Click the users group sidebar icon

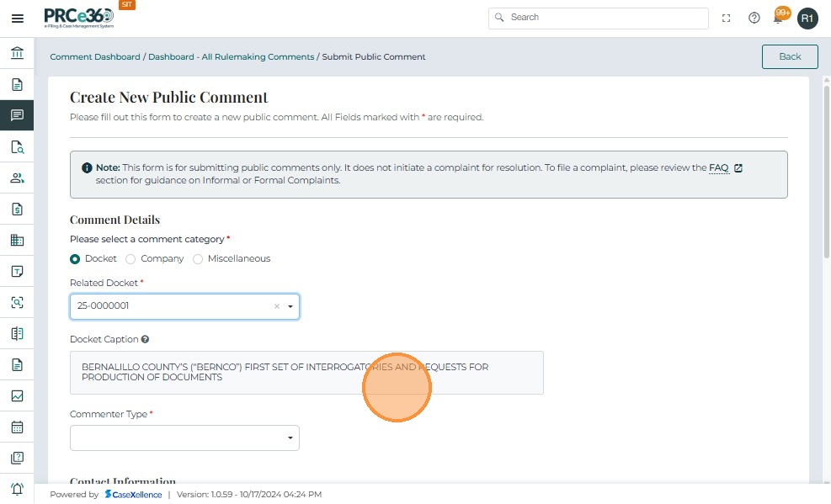coord(17,178)
